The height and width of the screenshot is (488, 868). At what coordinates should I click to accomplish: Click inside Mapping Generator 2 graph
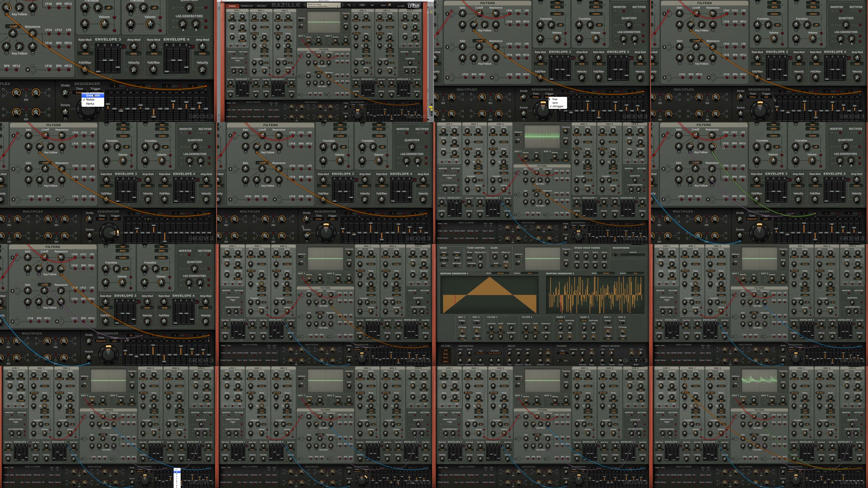click(x=595, y=295)
